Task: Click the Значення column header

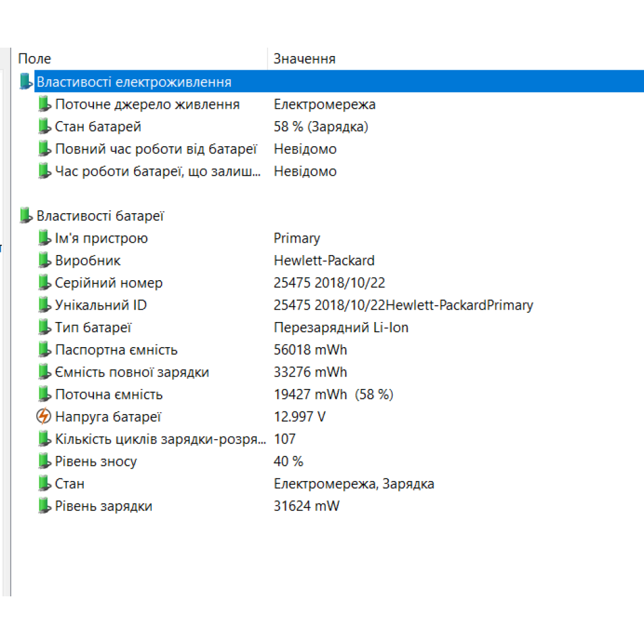Action: tap(305, 59)
